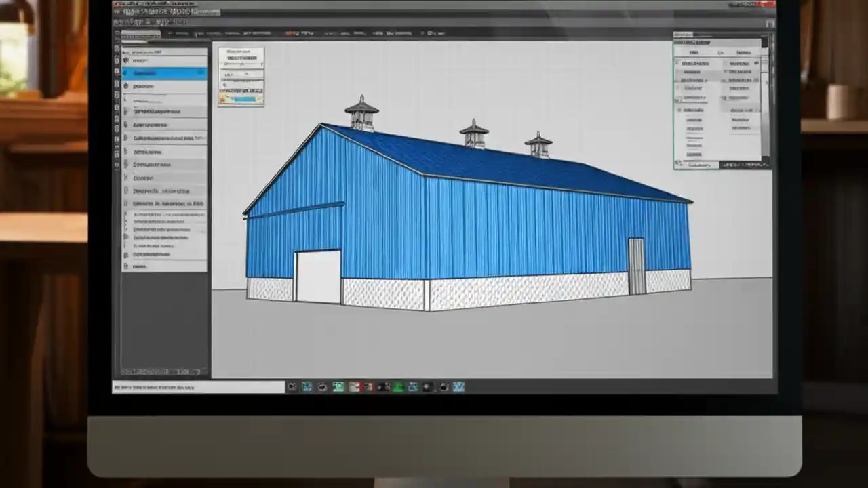
Task: Click the export icon beside the green toolbar button
Action: click(413, 386)
